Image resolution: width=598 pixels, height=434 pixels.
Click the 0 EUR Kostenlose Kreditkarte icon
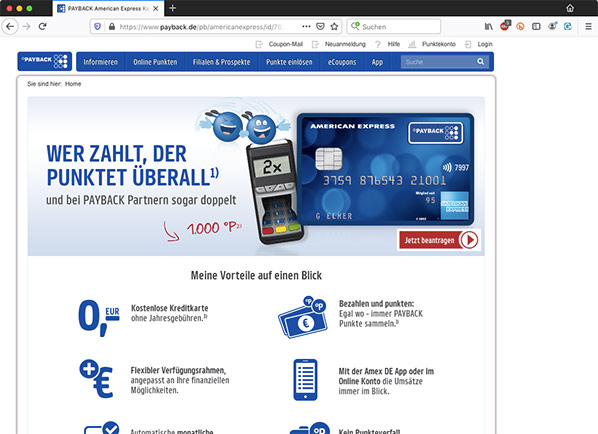point(98,317)
